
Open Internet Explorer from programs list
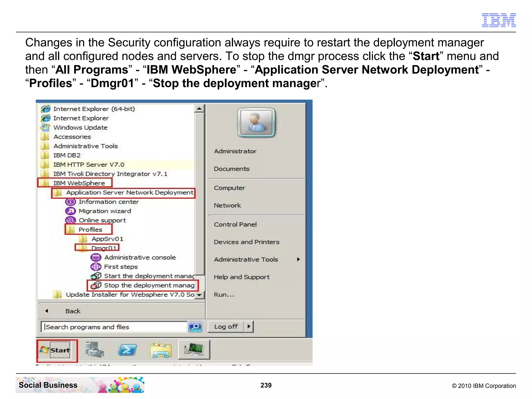(81, 118)
